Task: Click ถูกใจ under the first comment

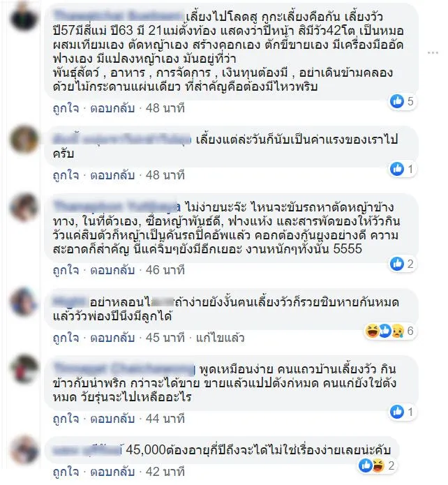Action: 66,108
